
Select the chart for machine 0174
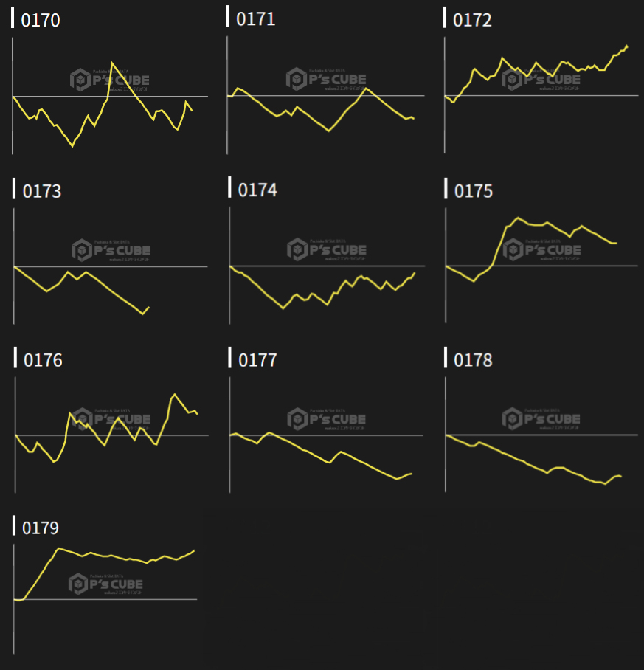[325, 266]
